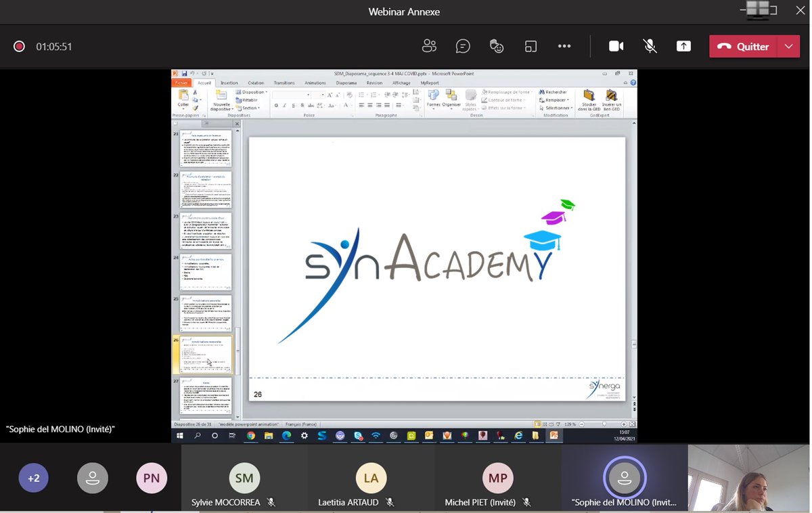The image size is (812, 513).
Task: Open the Remplacer dropdown
Action: [x=554, y=100]
